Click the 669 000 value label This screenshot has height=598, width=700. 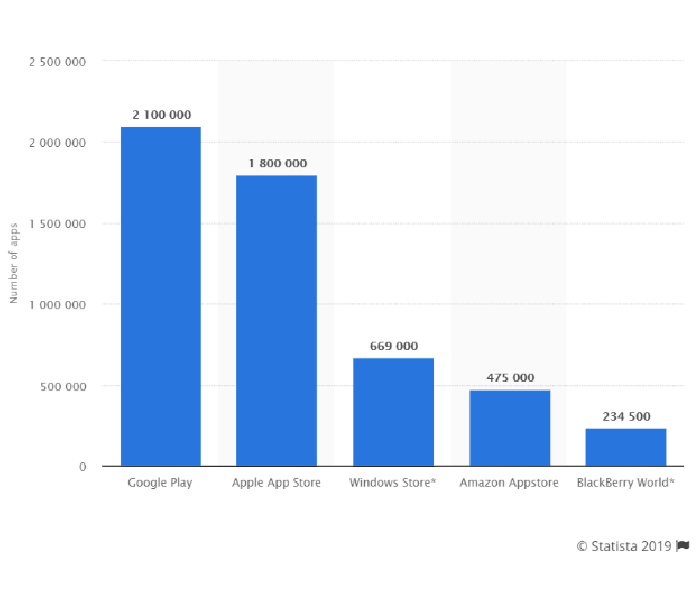click(x=394, y=346)
